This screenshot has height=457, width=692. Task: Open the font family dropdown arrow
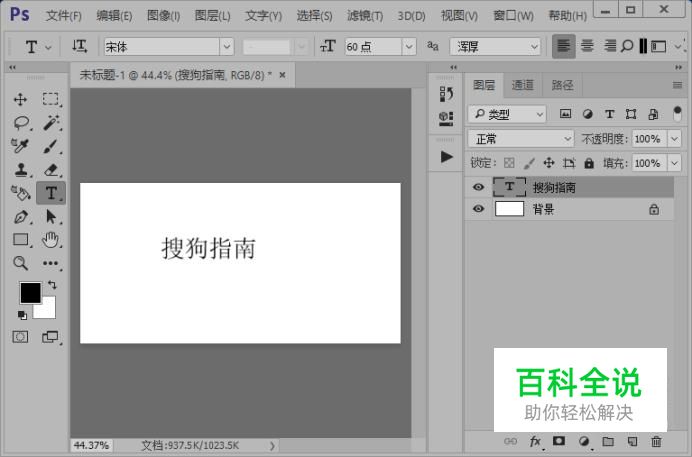click(227, 47)
